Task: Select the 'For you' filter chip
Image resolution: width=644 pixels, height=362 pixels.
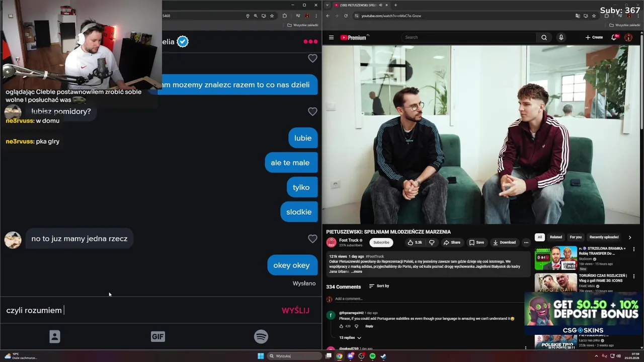Action: click(576, 237)
